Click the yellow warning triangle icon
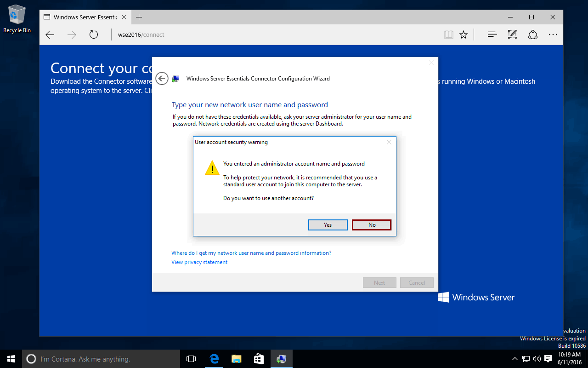 click(212, 168)
